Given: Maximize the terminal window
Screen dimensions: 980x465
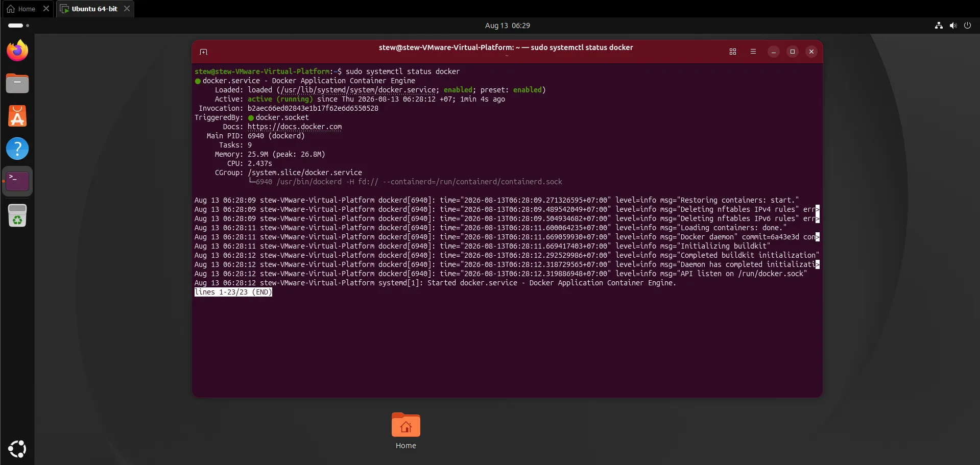Looking at the screenshot, I should [x=793, y=52].
